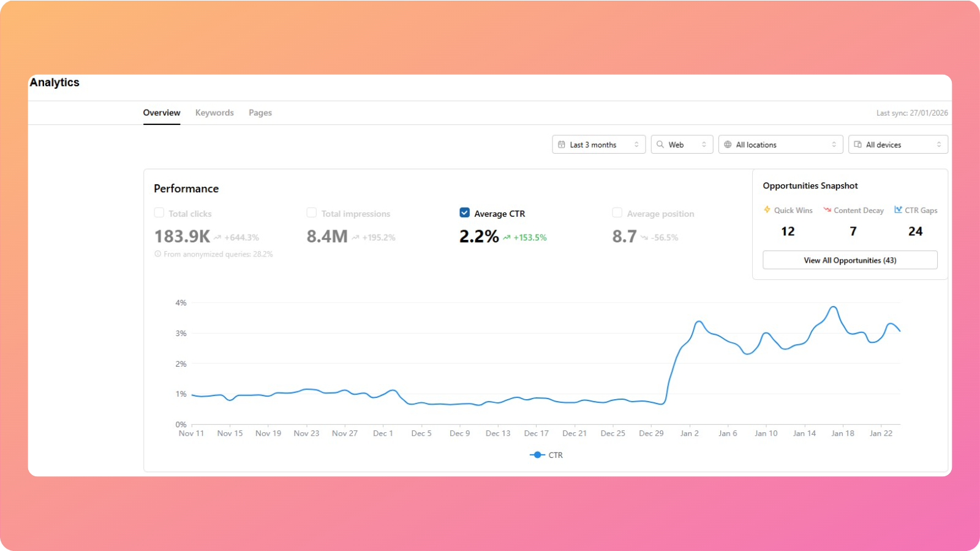Switch to the Keywords tab
The image size is (980, 551).
214,113
